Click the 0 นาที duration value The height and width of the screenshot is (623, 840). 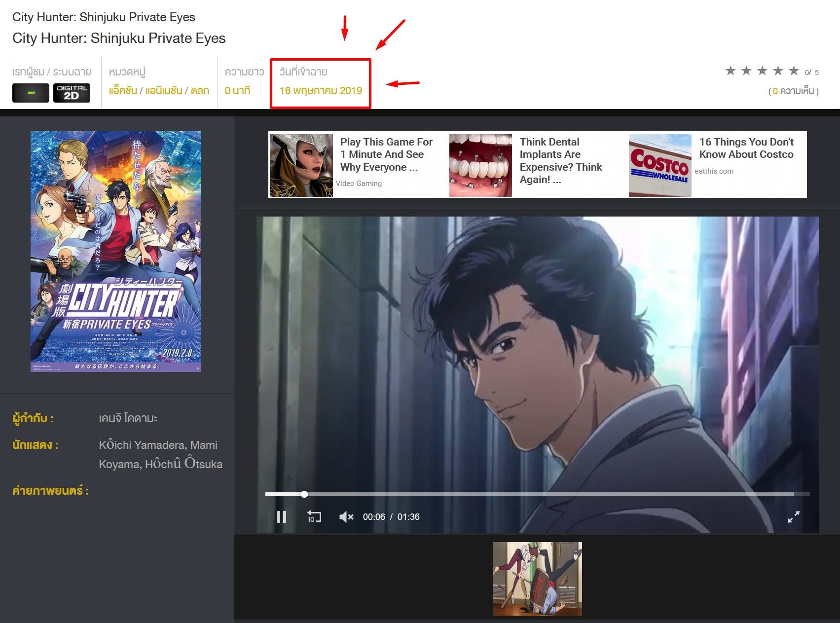click(x=237, y=91)
